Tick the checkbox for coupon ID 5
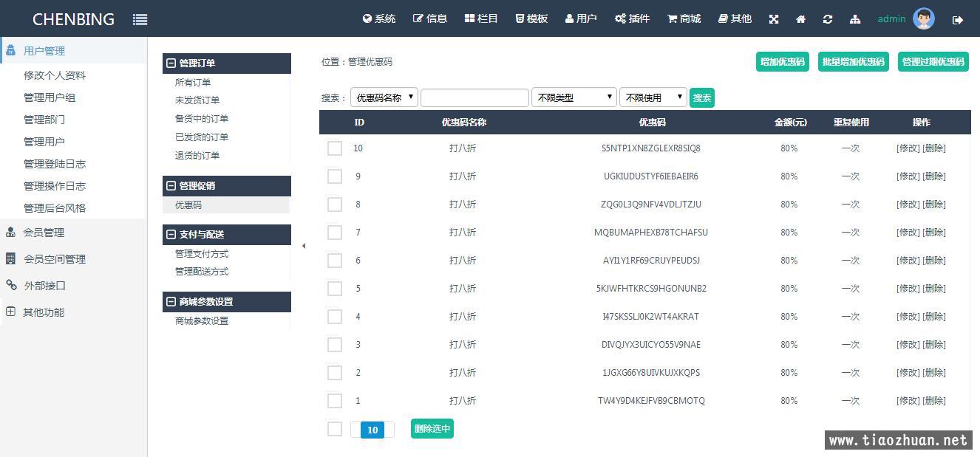Viewport: 980px width, 457px height. click(335, 289)
